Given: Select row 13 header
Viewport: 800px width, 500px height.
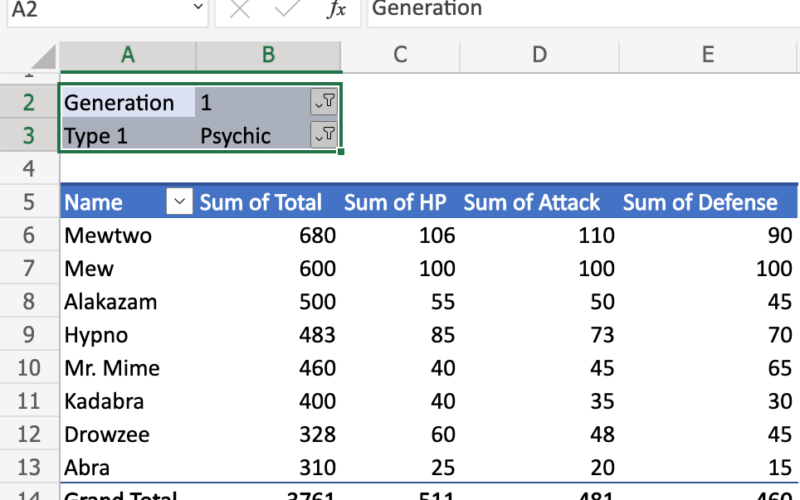Looking at the screenshot, I should click(29, 467).
